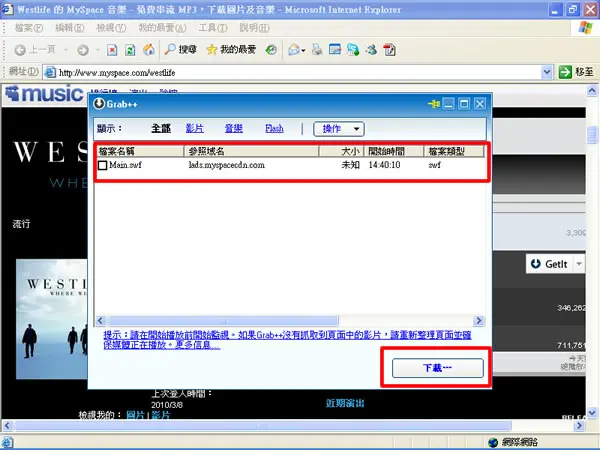Sort by 檔案名稱 column header
Screen dimensions: 600x450
pyautogui.click(x=140, y=151)
